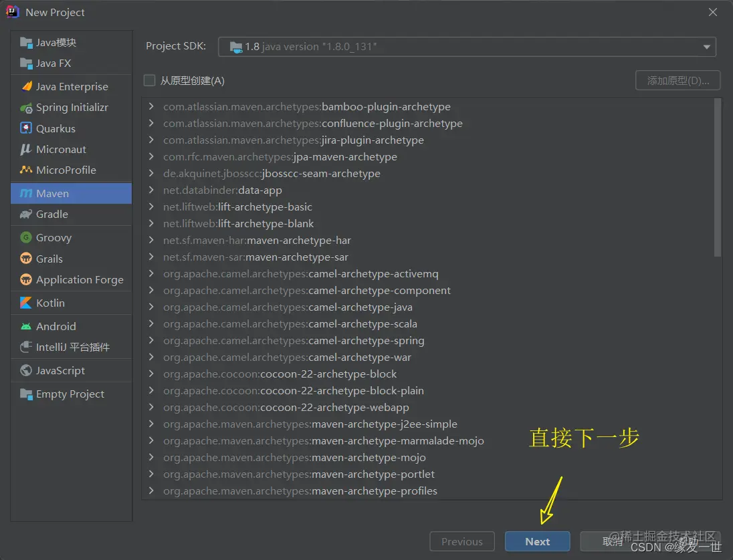Viewport: 733px width, 560px height.
Task: Click the Kotlin K icon
Action: click(26, 303)
